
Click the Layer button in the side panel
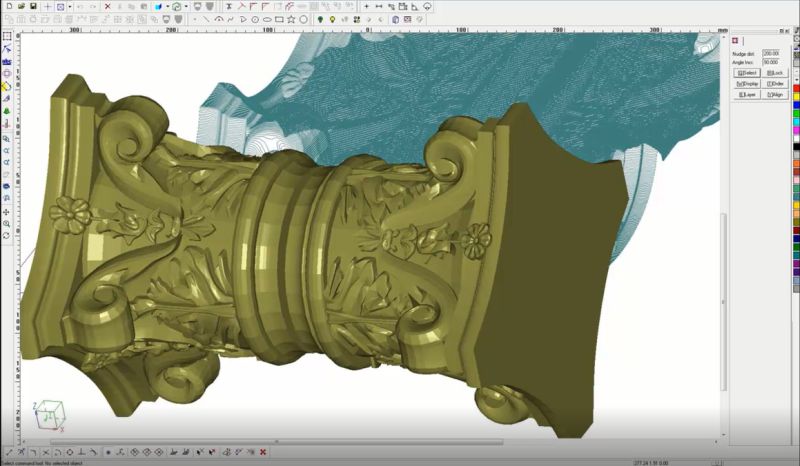747,95
